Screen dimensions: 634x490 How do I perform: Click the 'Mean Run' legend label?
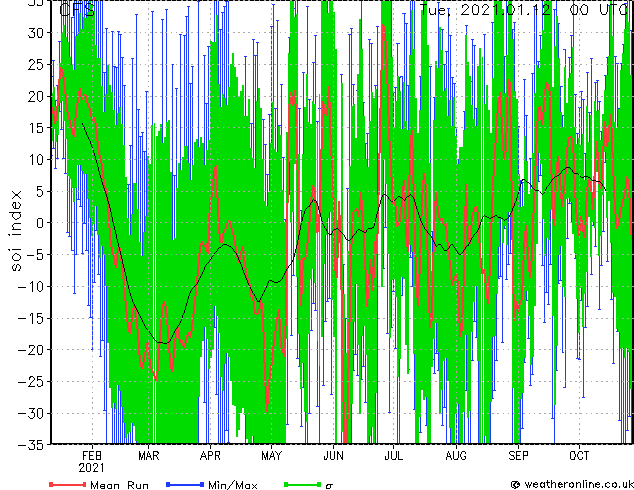(x=119, y=485)
